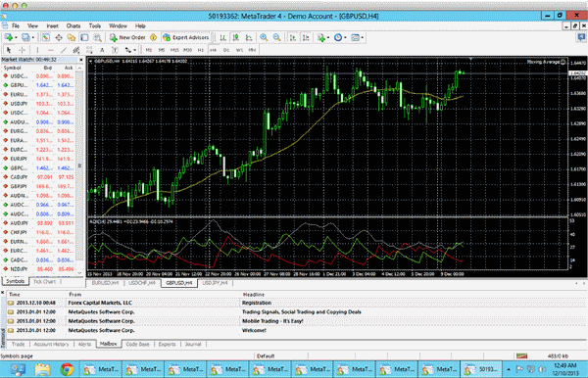
Task: Expand the periodicity clock dropdown
Action: coord(345,37)
